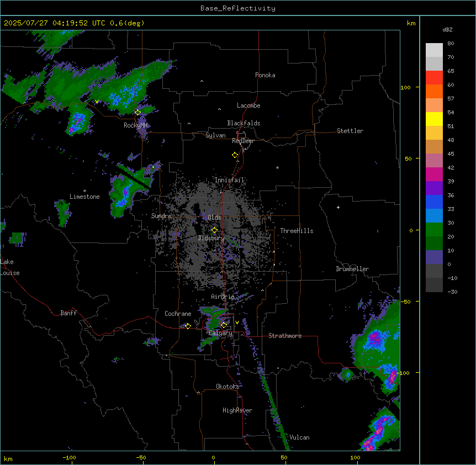
Task: Click the km unit label above the legend
Action: [x=411, y=23]
